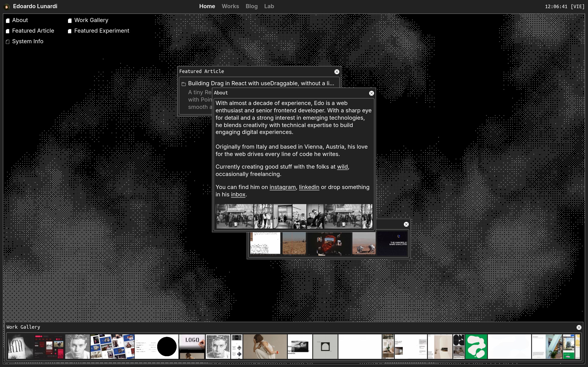Switch to the Lab navigation tab

click(x=269, y=6)
